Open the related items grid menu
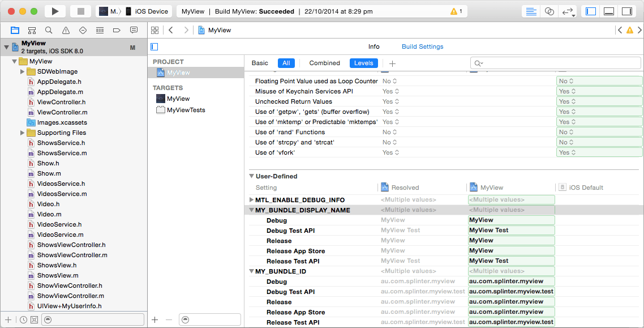 click(155, 30)
